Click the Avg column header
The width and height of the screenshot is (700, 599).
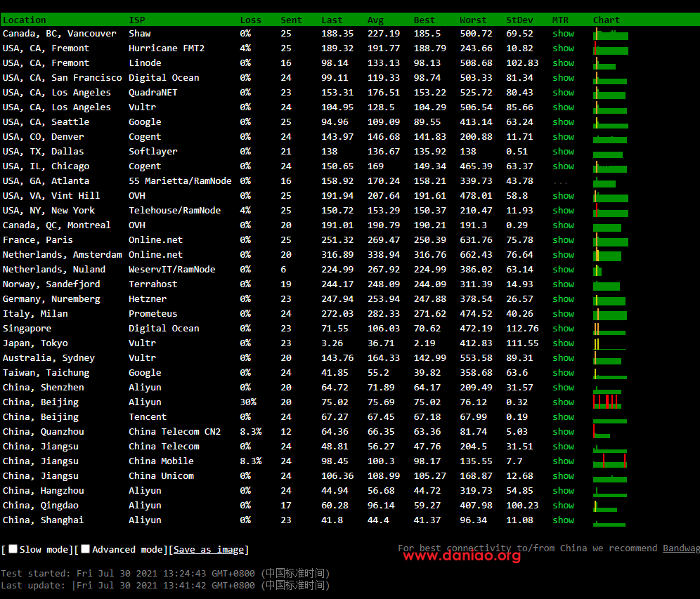pos(375,20)
